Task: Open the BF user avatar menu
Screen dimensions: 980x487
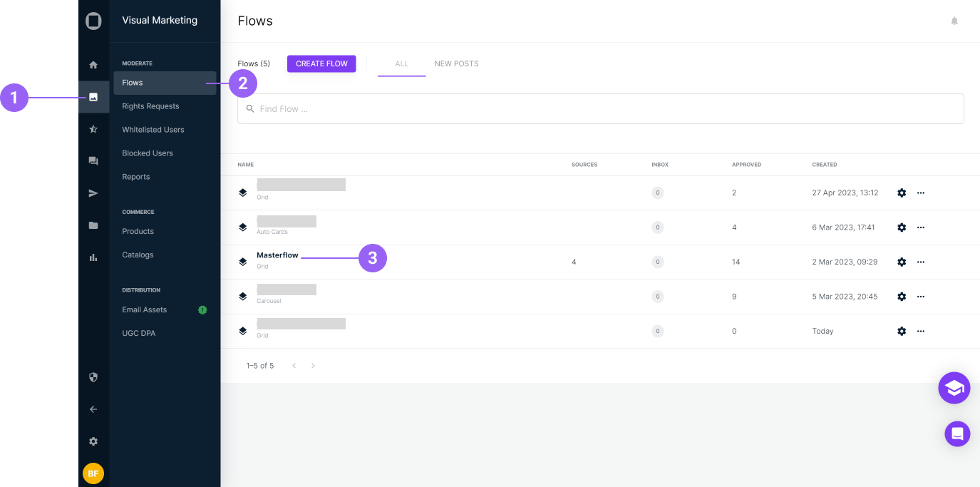Action: [93, 473]
